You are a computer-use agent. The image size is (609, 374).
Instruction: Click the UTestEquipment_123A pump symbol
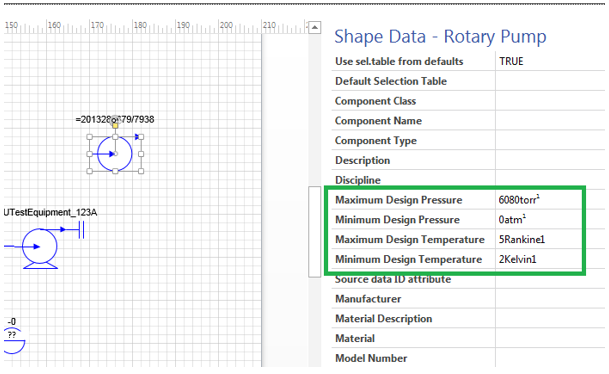point(40,248)
